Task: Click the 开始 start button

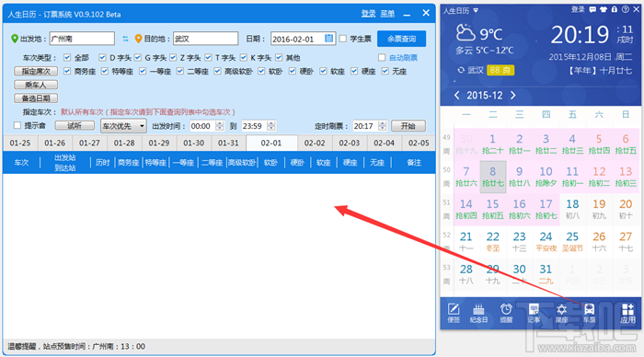Action: click(x=408, y=126)
